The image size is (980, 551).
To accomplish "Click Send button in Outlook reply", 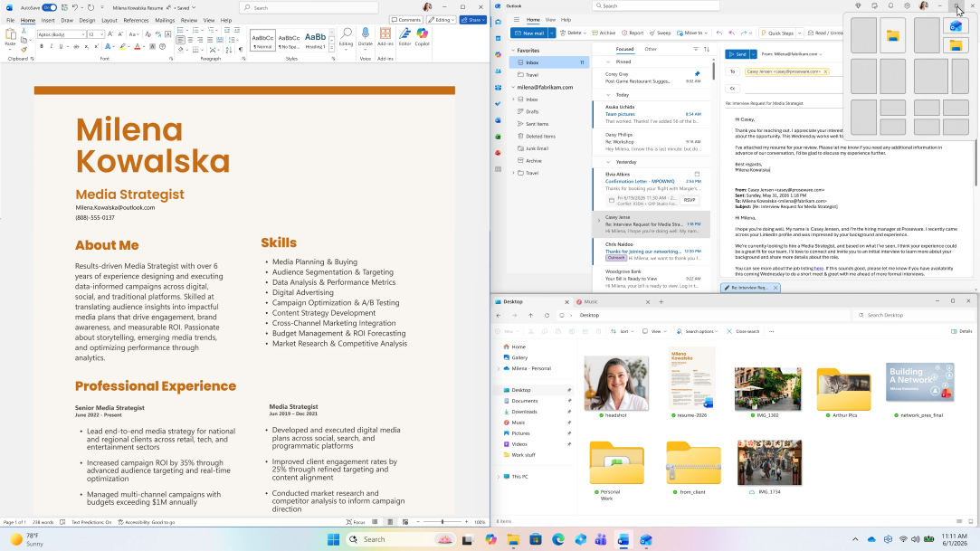I will 737,54.
